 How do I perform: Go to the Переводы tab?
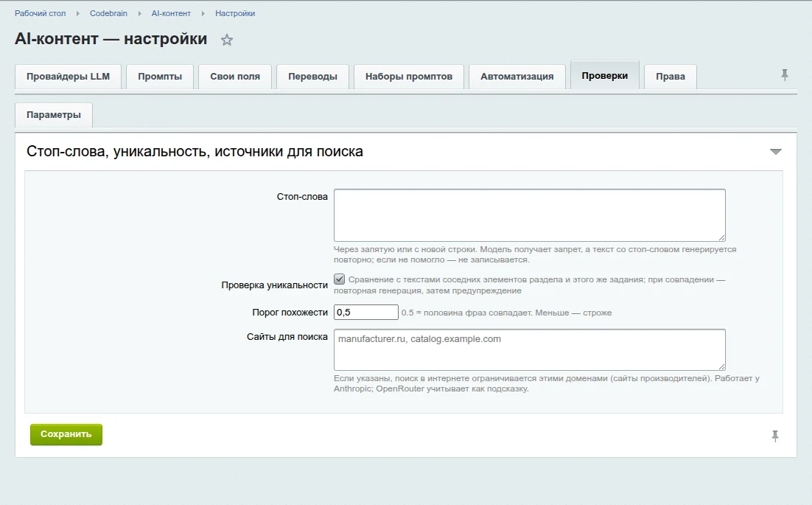click(x=312, y=77)
